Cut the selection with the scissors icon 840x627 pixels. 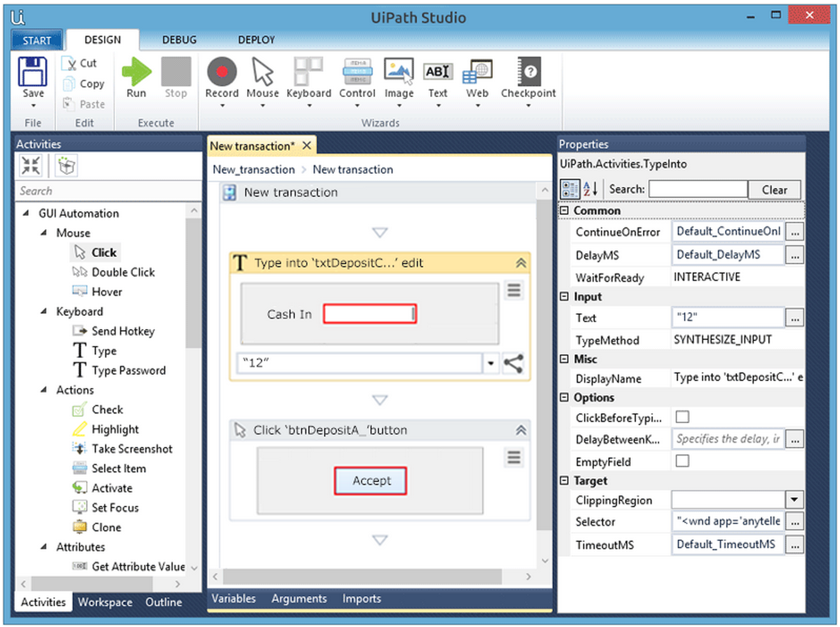69,64
